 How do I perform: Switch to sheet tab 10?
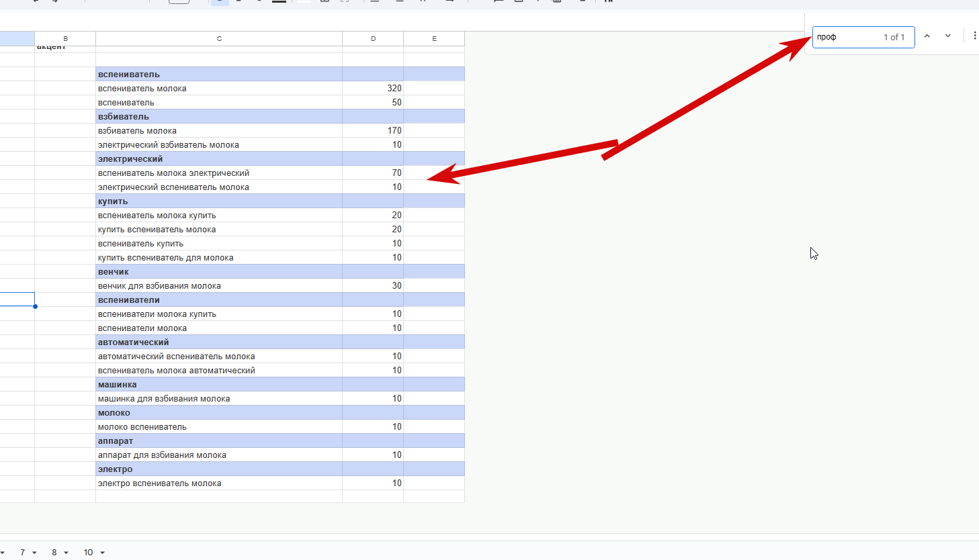coord(88,552)
